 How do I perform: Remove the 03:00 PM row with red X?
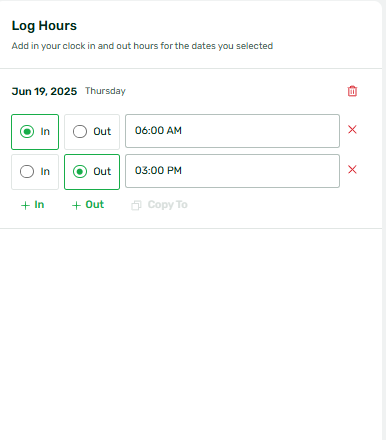(x=352, y=170)
